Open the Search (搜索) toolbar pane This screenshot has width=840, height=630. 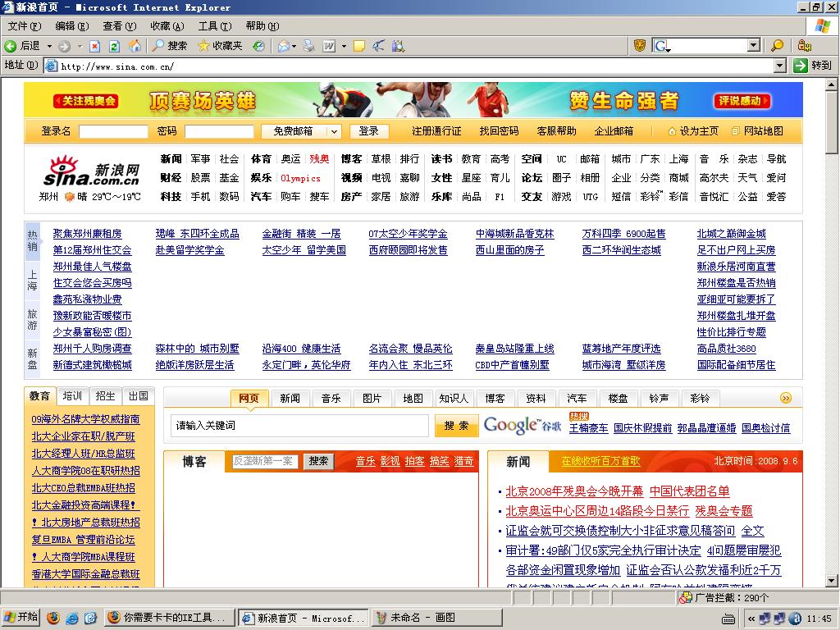[x=170, y=46]
